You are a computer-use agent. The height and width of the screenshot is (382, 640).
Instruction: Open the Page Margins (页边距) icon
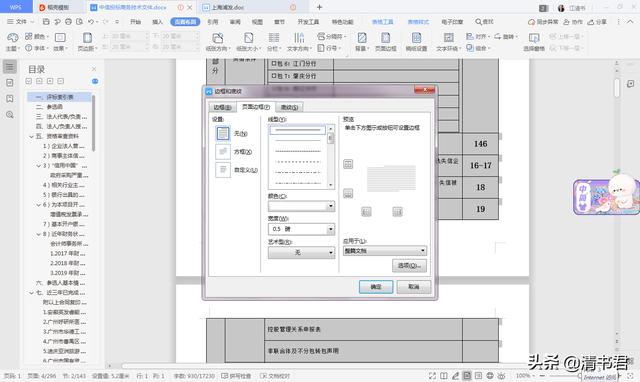point(87,38)
